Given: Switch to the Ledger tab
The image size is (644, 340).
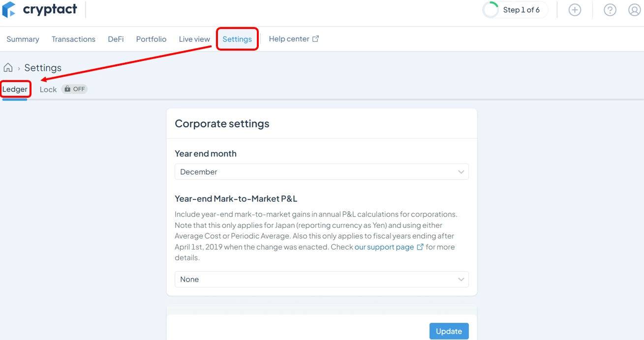Looking at the screenshot, I should 15,89.
